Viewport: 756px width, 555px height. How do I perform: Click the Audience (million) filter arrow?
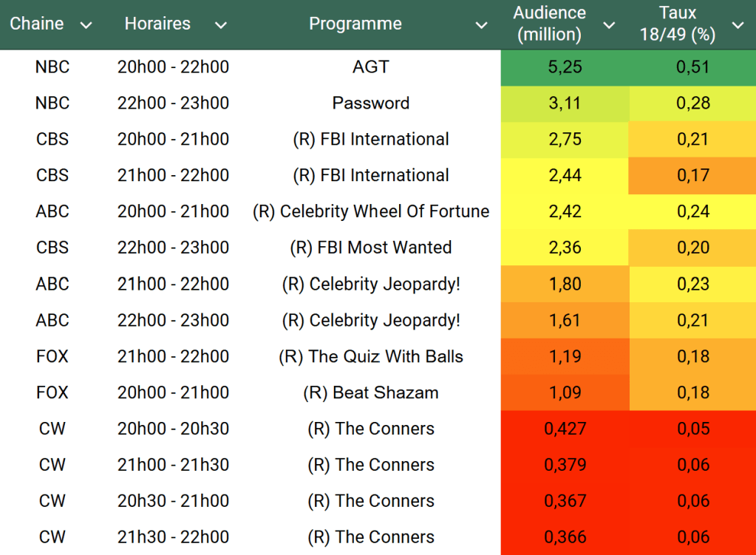(x=609, y=25)
